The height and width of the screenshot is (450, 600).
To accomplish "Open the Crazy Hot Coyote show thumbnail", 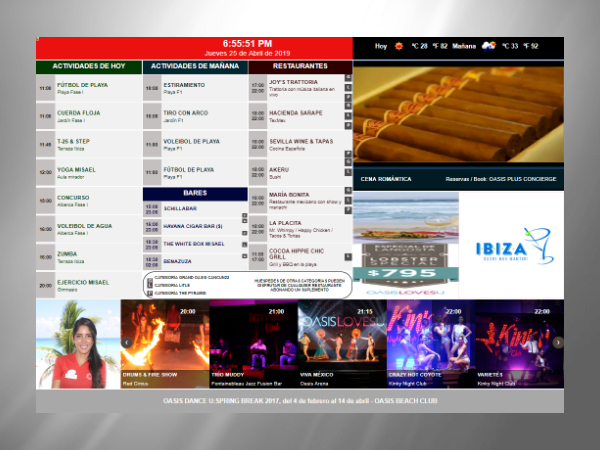I will 431,344.
